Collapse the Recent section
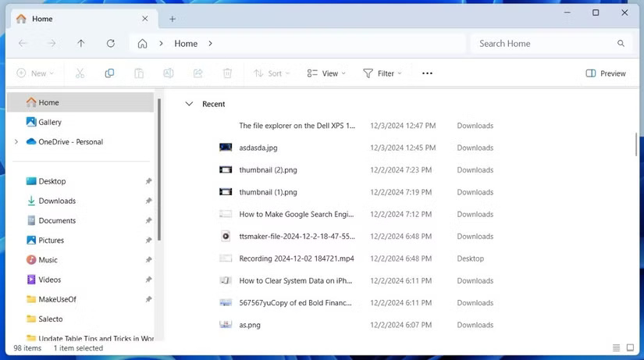 click(189, 104)
